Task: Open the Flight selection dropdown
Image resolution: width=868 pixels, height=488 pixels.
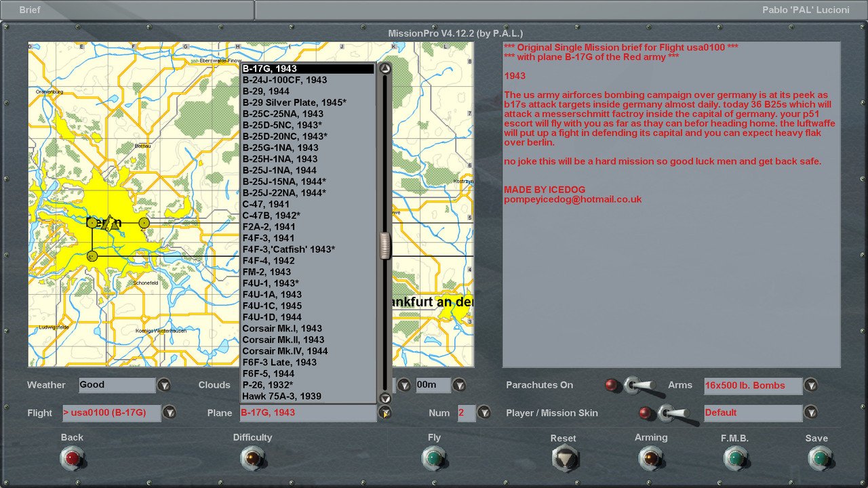Action: [x=170, y=413]
